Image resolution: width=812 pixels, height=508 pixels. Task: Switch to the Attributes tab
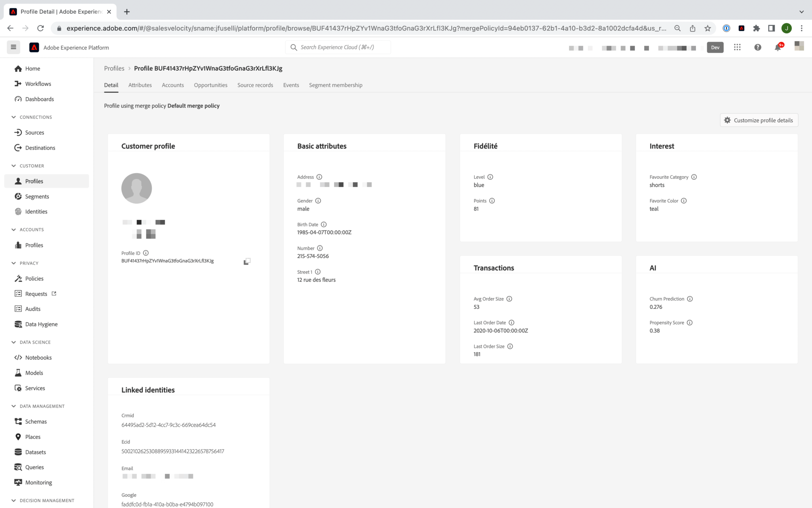click(140, 85)
